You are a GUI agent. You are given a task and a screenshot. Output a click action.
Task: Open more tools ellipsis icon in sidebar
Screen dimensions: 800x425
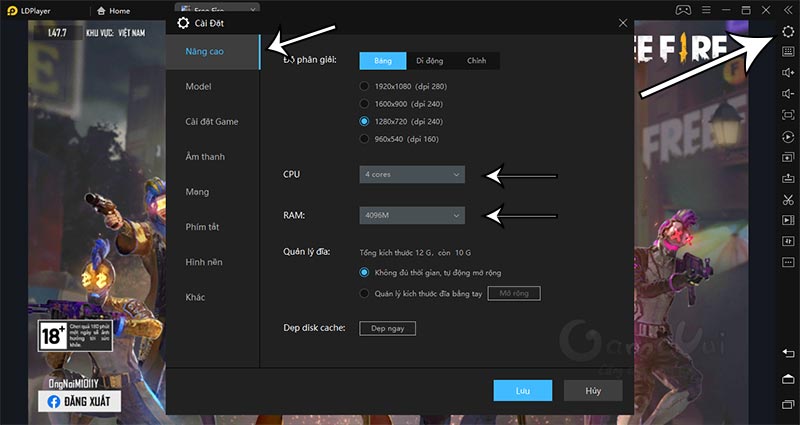click(788, 262)
